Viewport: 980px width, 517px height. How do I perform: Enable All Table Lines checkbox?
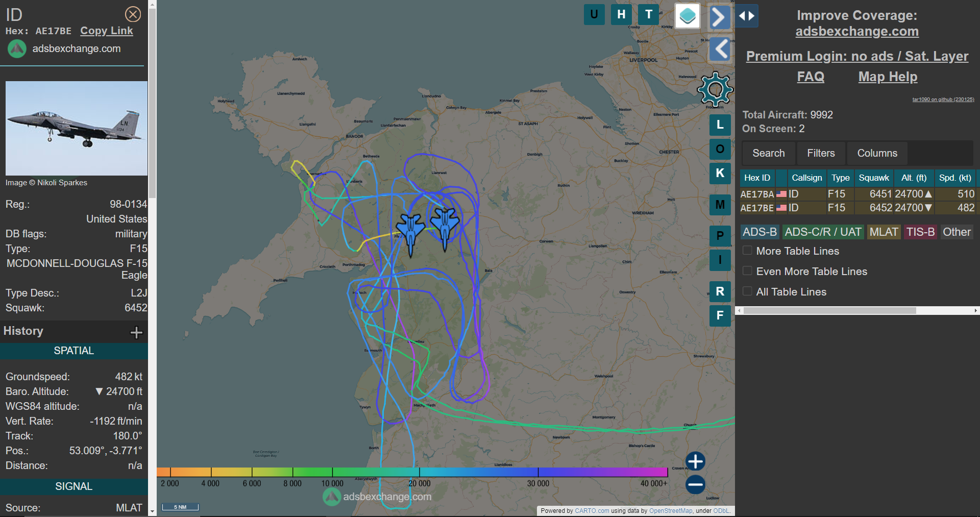point(747,291)
